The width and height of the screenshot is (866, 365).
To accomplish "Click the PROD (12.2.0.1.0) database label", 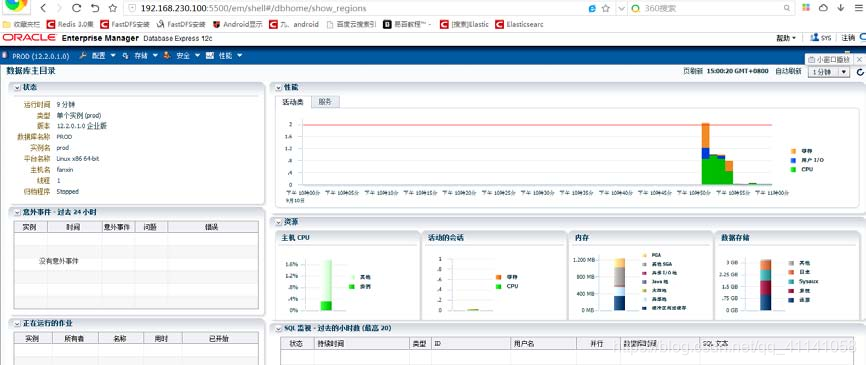I will [x=42, y=56].
